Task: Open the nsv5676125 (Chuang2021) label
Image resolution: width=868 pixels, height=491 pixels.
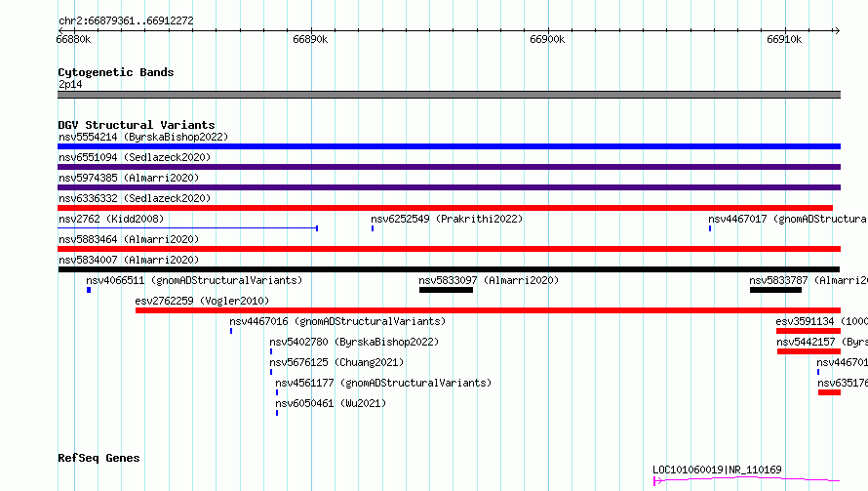Action: coord(336,362)
